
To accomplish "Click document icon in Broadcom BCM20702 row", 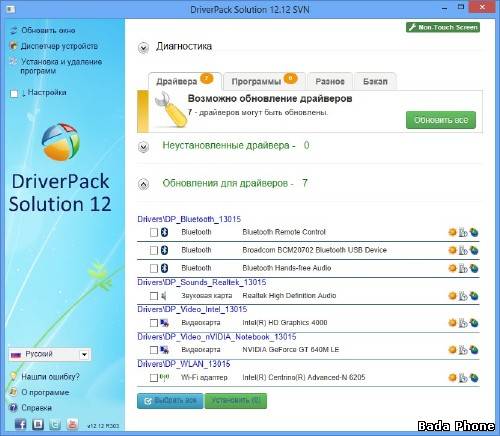I will click(x=463, y=250).
